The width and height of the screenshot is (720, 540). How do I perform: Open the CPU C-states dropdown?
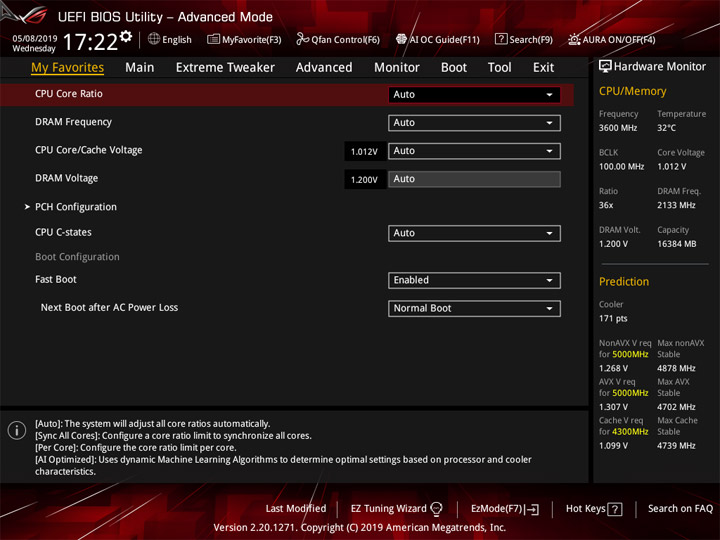pyautogui.click(x=474, y=233)
